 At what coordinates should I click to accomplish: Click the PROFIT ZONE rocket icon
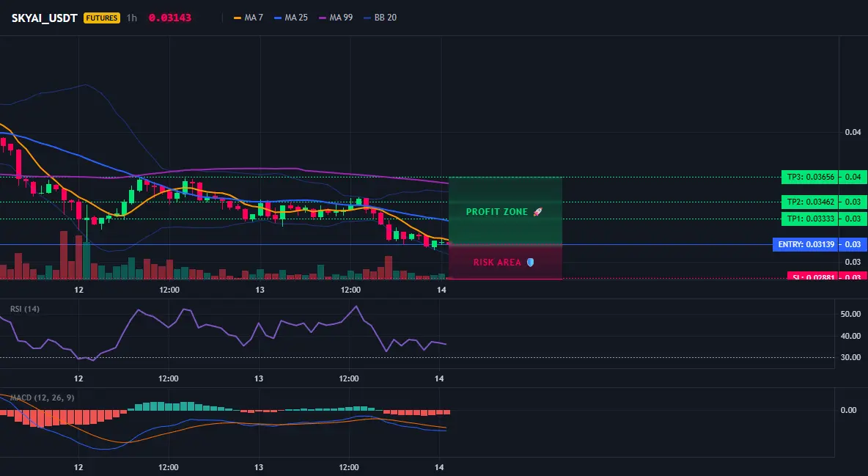pos(537,212)
